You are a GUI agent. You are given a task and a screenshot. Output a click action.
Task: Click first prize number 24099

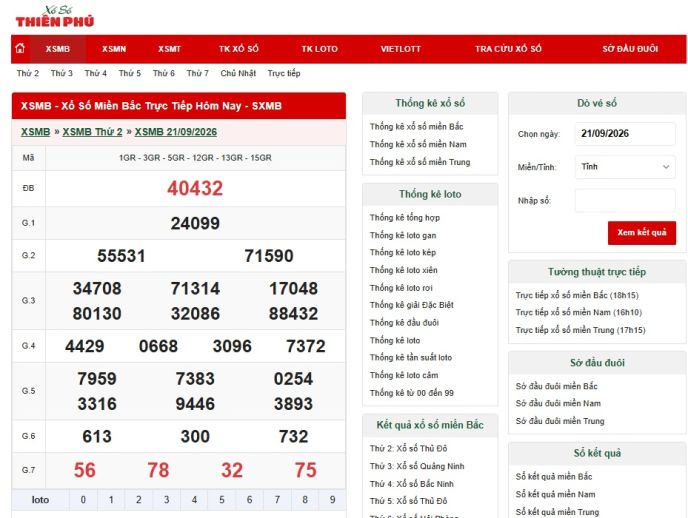195,224
